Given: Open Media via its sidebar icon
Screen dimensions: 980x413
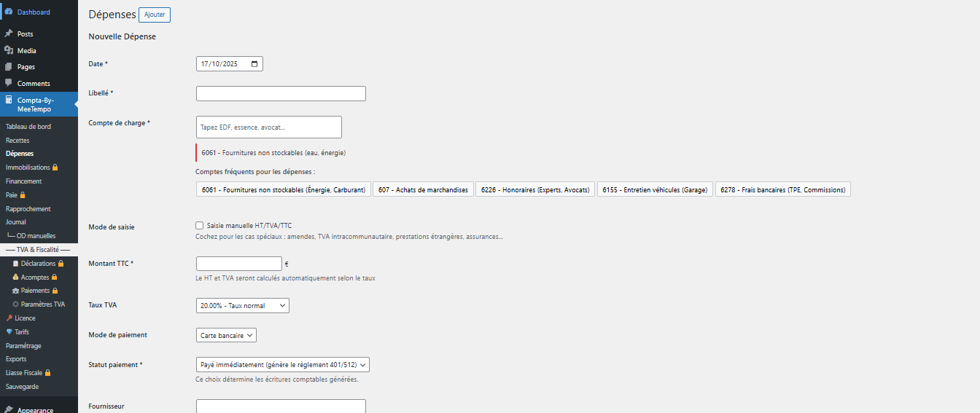Looking at the screenshot, I should [x=9, y=50].
